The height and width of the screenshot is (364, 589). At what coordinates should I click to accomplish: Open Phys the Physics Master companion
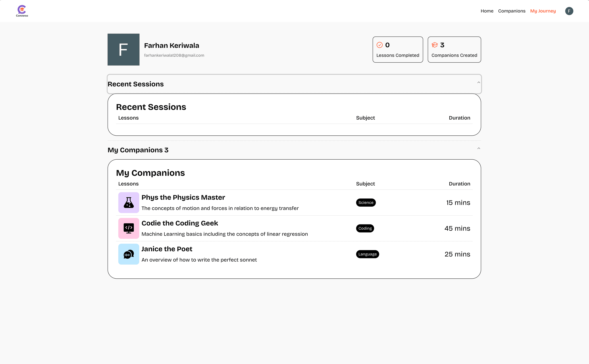tap(183, 197)
